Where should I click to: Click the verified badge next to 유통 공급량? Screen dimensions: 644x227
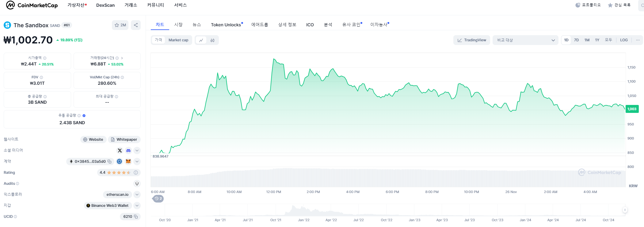coord(84,116)
